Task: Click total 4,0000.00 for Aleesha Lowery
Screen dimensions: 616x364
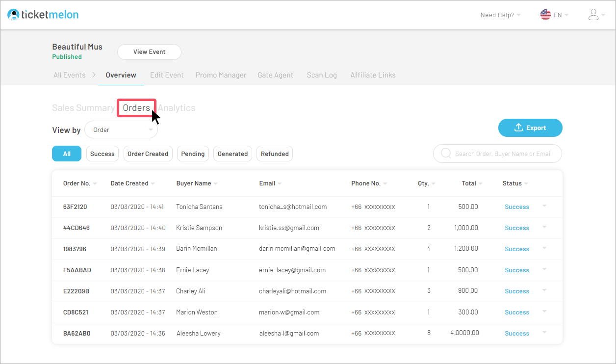Action: click(x=464, y=333)
